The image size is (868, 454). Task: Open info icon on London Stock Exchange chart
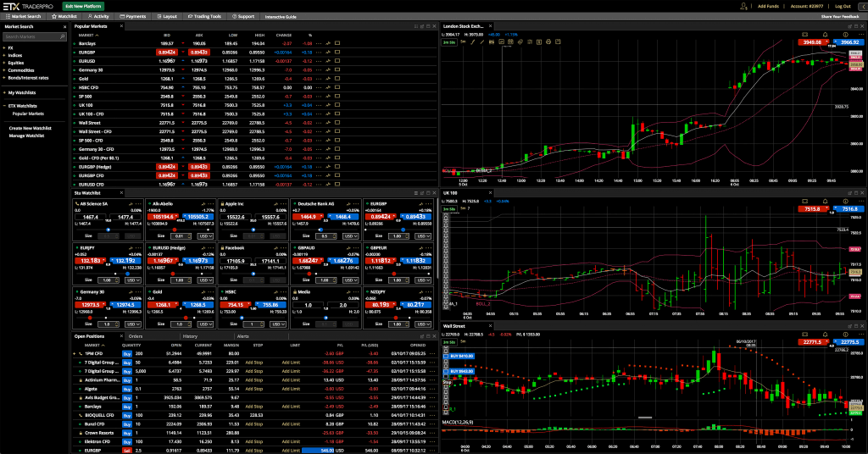pyautogui.click(x=845, y=34)
